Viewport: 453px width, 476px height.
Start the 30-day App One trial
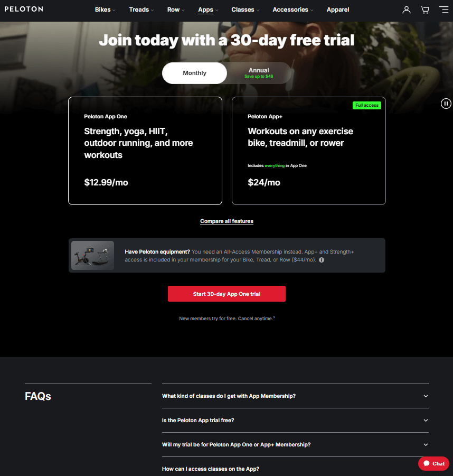pos(227,294)
